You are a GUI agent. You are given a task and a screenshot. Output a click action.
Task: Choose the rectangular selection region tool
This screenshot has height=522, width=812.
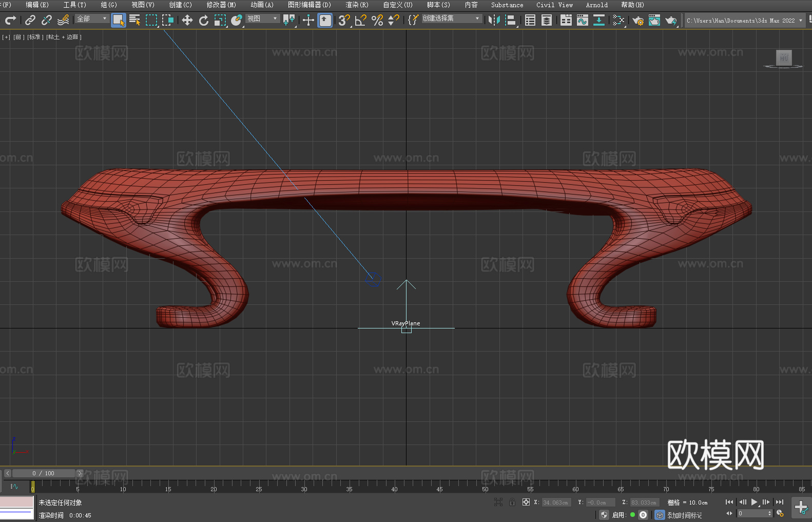coord(151,20)
